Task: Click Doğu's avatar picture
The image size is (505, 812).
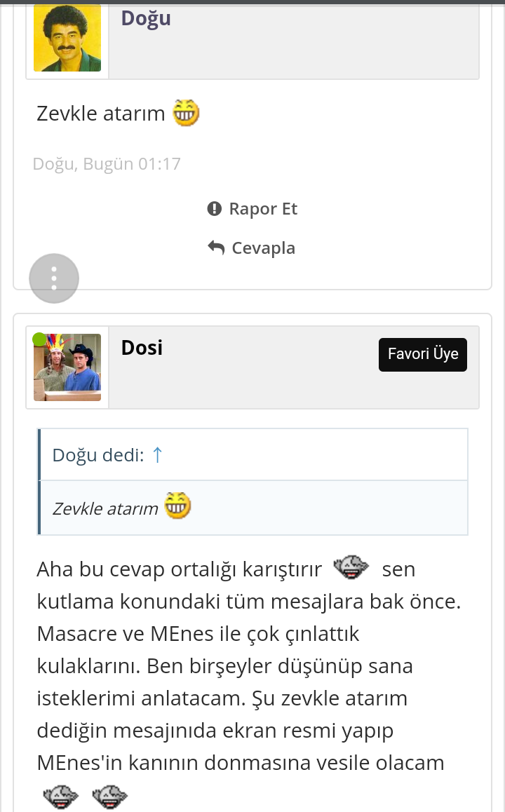Action: click(67, 38)
